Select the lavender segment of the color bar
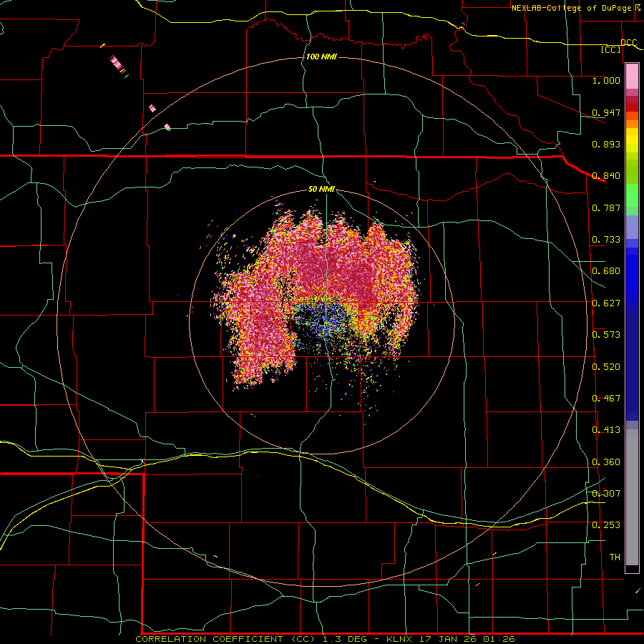644x644 pixels. (x=632, y=228)
